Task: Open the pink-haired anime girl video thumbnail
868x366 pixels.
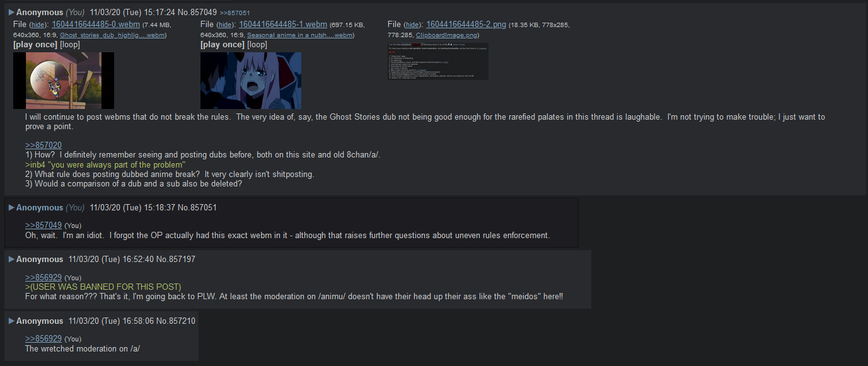Action: [251, 81]
